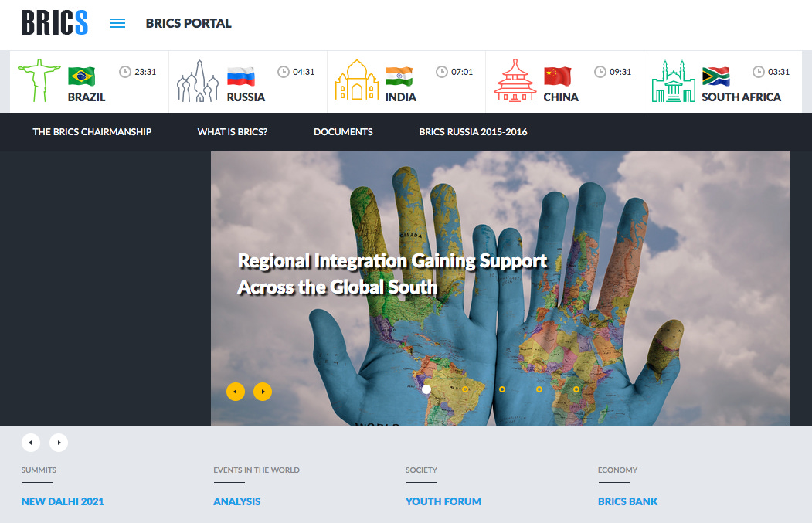The image size is (812, 523).
Task: Select the second slider dot
Action: pyautogui.click(x=465, y=389)
